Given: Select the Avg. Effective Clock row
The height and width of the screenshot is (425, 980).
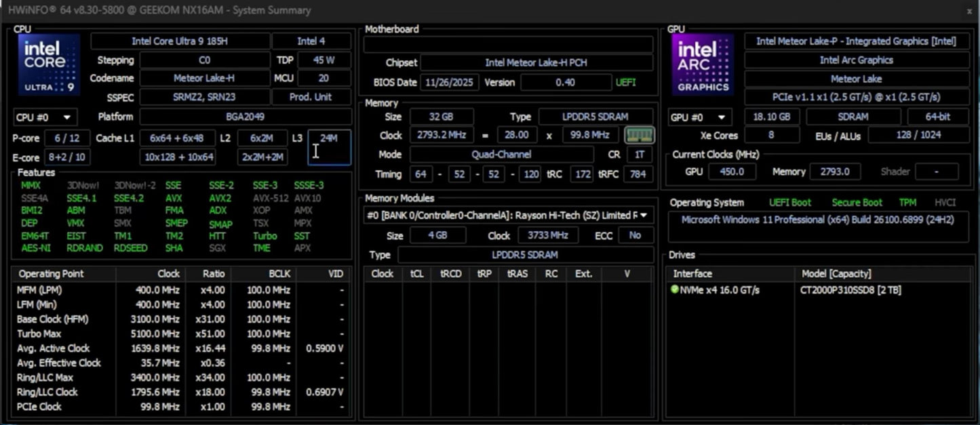Looking at the screenshot, I should pyautogui.click(x=180, y=363).
